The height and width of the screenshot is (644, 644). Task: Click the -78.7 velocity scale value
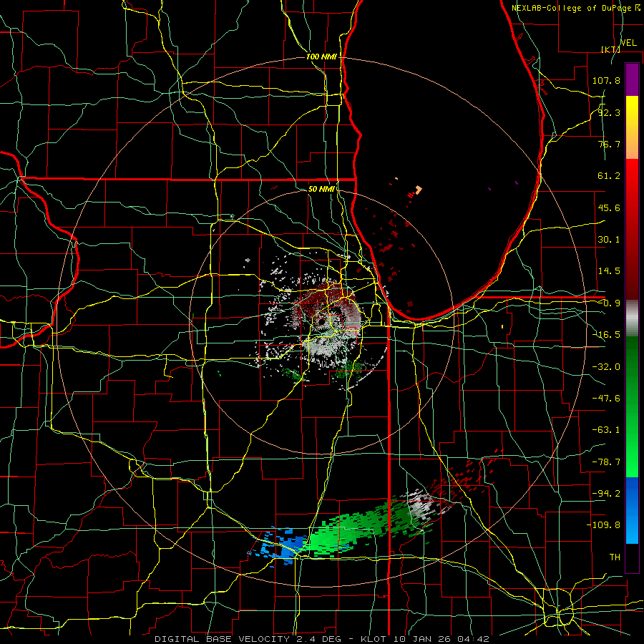(x=606, y=462)
